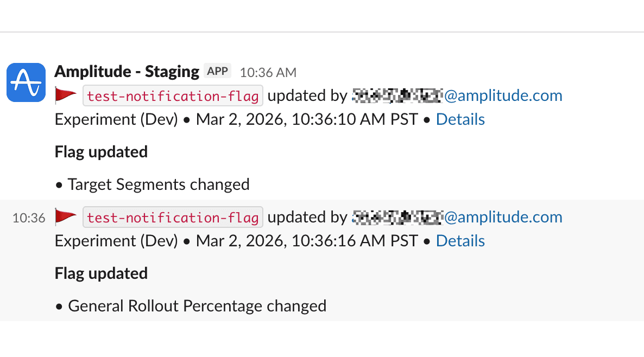The height and width of the screenshot is (357, 644).
Task: Open Details link for 10:36:10 AM update
Action: click(460, 119)
